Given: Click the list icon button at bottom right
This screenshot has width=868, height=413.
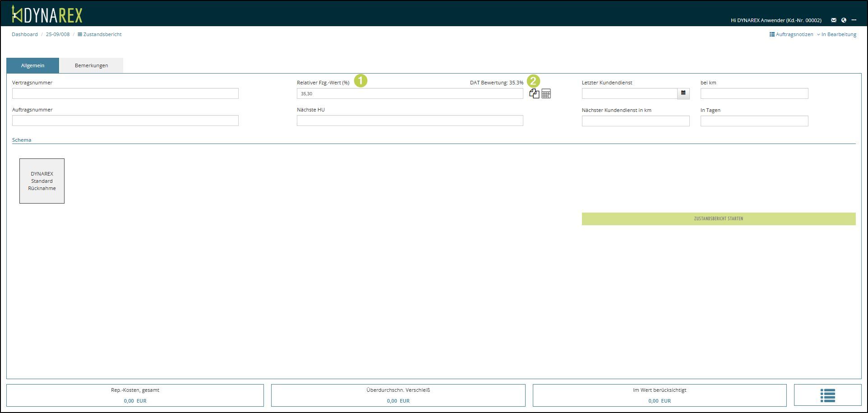Looking at the screenshot, I should [x=827, y=395].
